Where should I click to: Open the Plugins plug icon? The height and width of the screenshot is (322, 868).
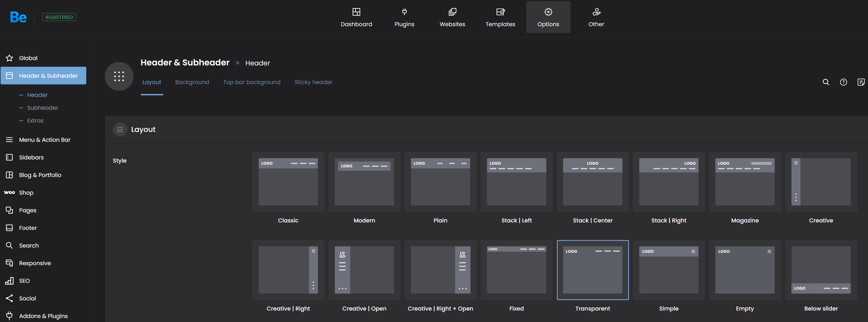coord(404,12)
